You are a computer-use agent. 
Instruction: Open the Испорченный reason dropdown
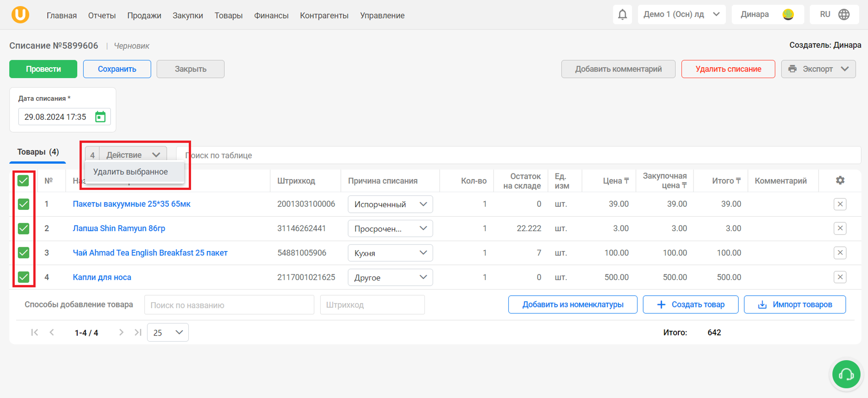[390, 204]
